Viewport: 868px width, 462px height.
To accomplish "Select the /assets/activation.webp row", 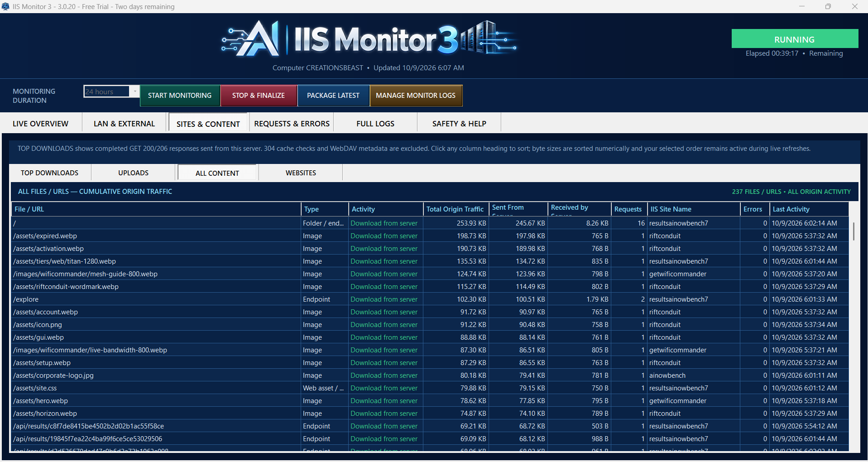I will pos(430,249).
